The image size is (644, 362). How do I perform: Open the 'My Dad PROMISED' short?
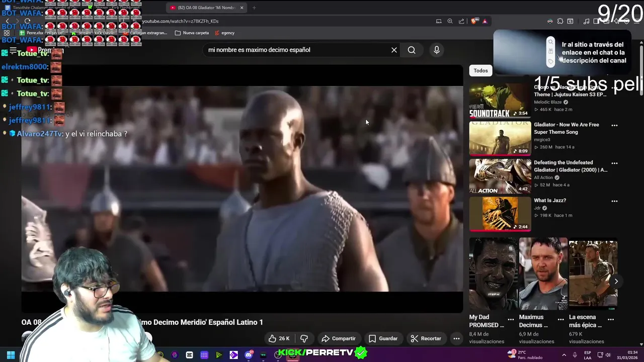(494, 274)
